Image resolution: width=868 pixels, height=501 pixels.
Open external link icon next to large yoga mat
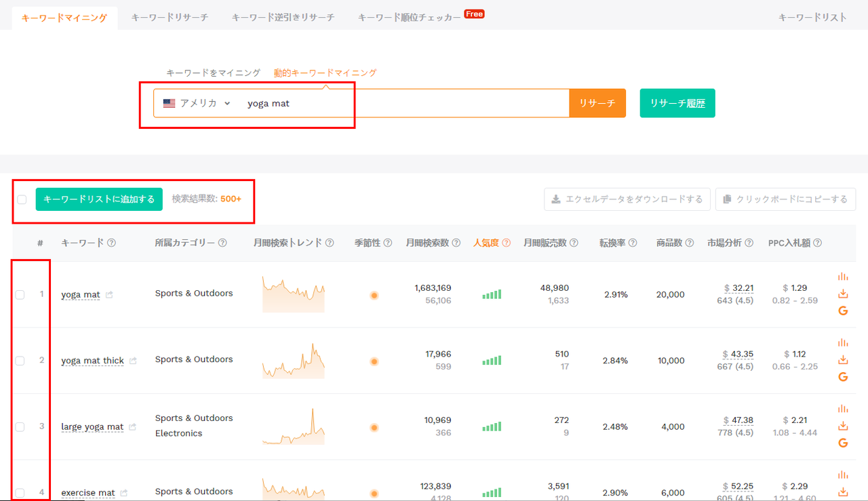[x=133, y=427]
